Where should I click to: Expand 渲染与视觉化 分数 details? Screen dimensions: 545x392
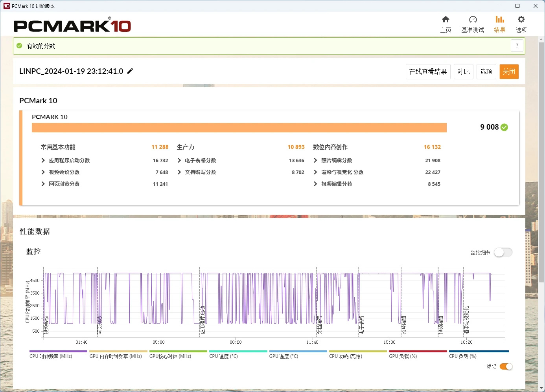coord(315,172)
